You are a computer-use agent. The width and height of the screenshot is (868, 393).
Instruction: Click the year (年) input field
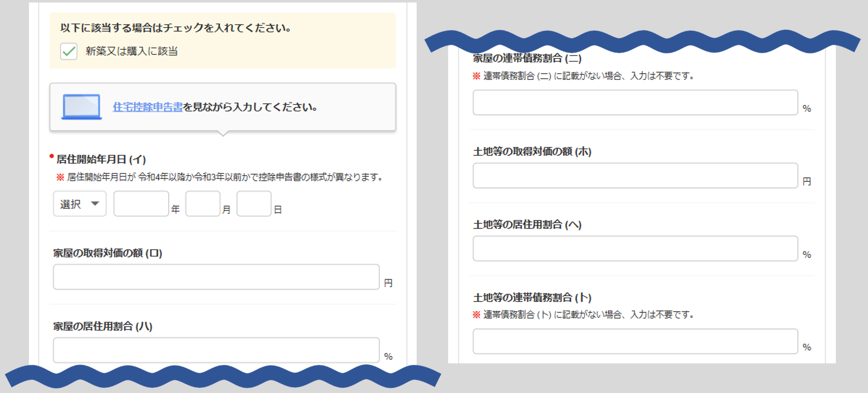[x=141, y=204]
